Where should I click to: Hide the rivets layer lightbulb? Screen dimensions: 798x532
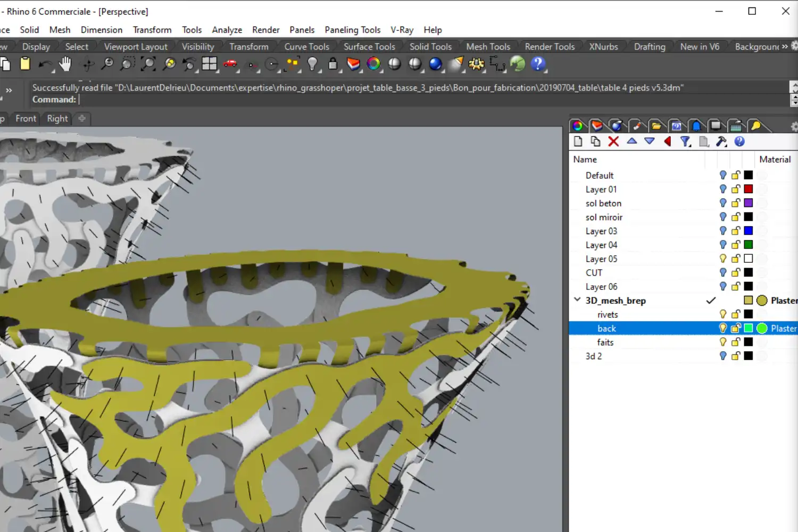coord(722,314)
